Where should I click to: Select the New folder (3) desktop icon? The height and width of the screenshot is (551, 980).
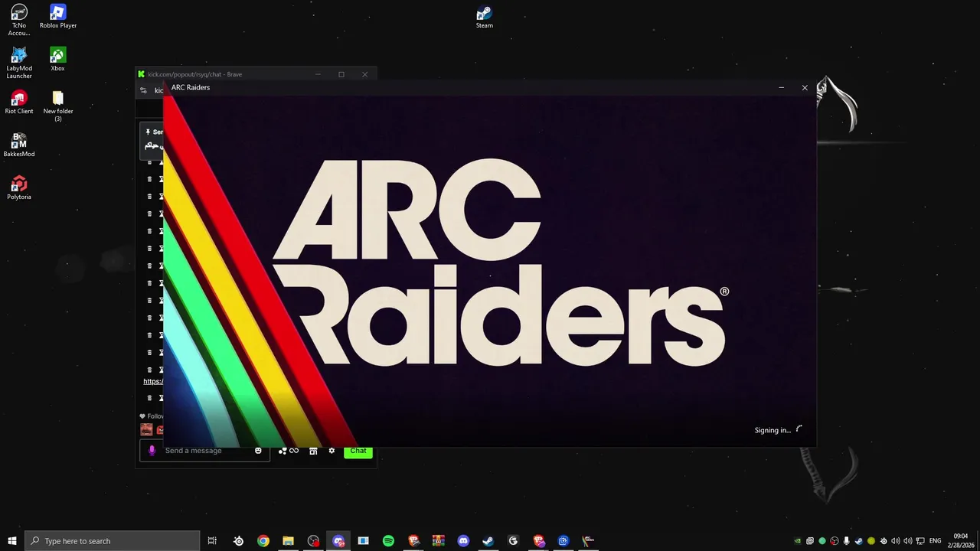click(x=57, y=106)
